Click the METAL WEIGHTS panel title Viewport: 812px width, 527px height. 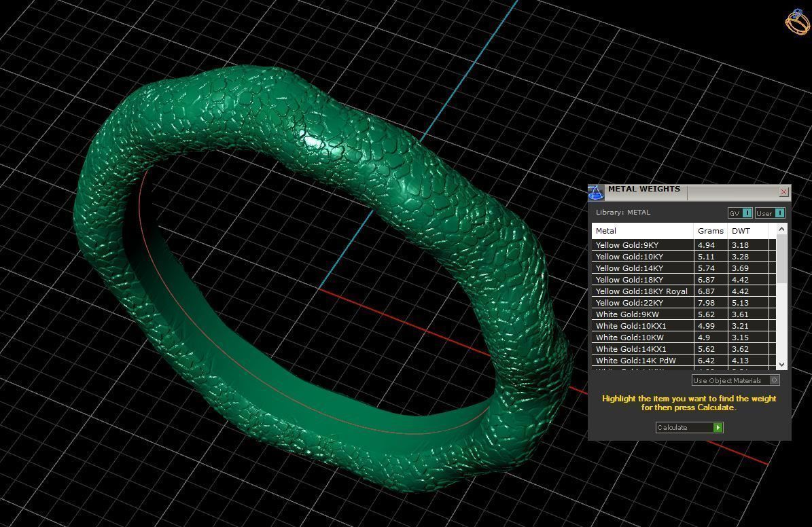point(644,189)
